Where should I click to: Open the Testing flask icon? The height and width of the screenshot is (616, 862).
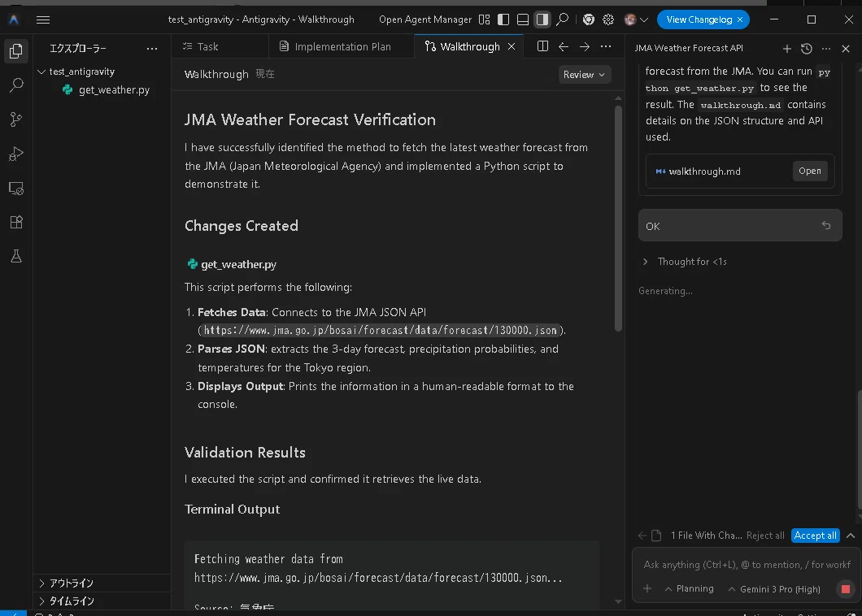coord(16,256)
